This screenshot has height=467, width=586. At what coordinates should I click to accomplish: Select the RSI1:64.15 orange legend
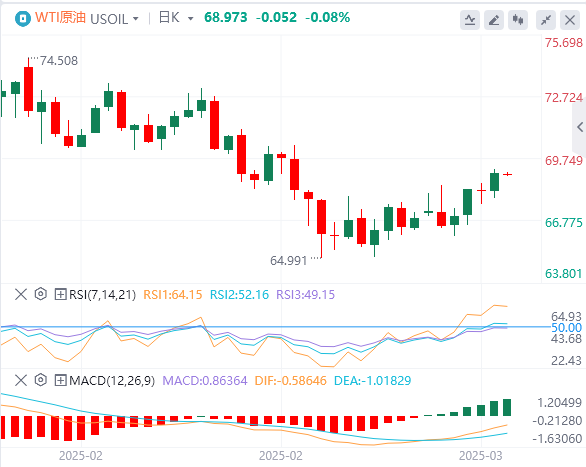[173, 295]
